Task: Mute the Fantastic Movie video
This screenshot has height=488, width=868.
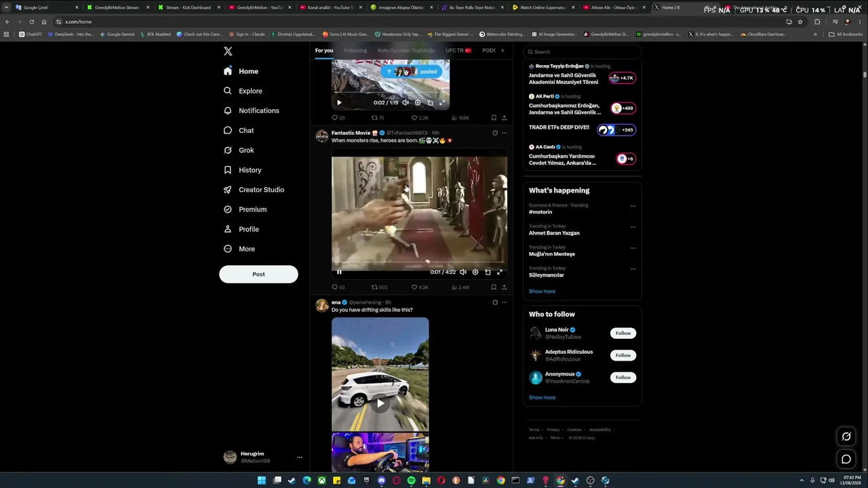Action: (463, 272)
